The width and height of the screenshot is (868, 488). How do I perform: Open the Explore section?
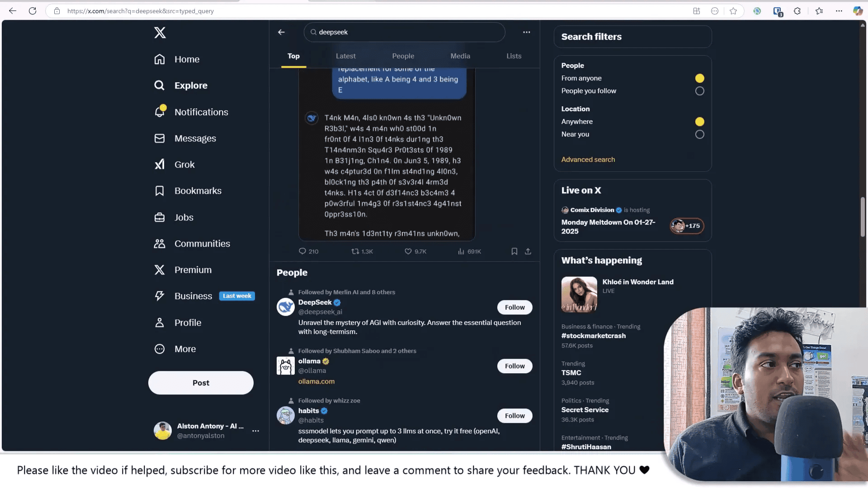point(191,85)
